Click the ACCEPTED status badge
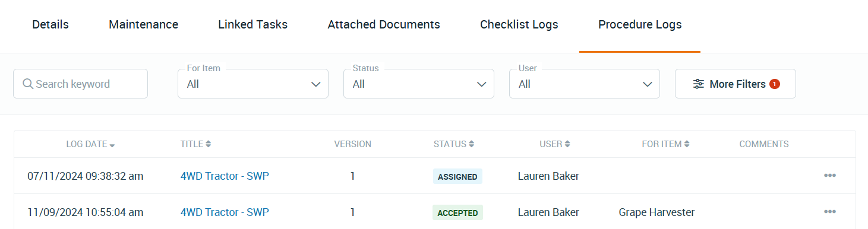The image size is (868, 229). pyautogui.click(x=457, y=212)
